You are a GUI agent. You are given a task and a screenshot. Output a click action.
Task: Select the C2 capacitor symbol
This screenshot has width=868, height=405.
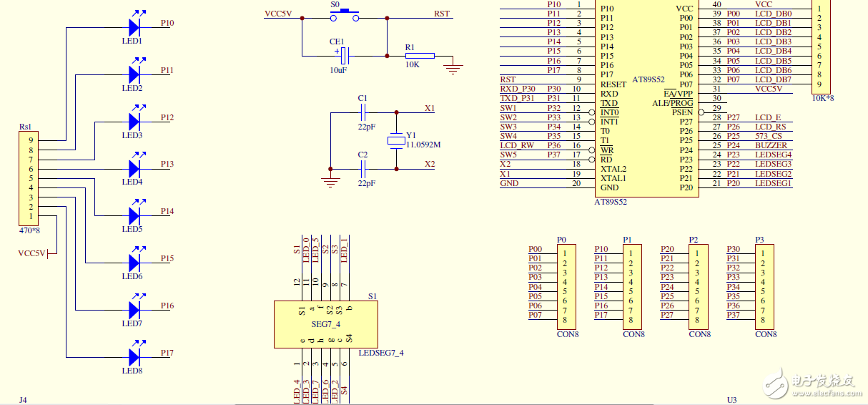(x=363, y=169)
